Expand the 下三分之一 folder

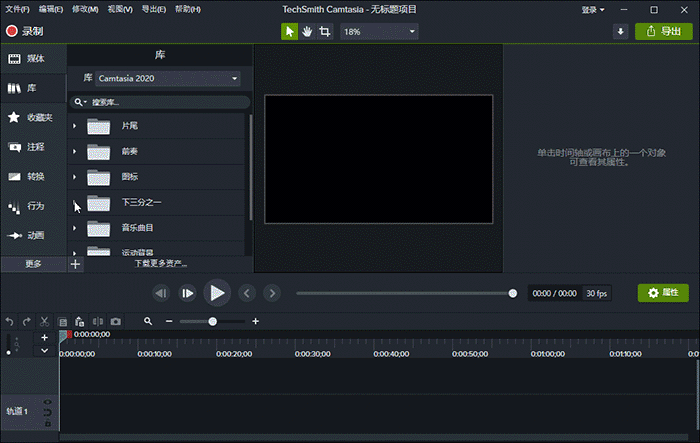coord(75,202)
